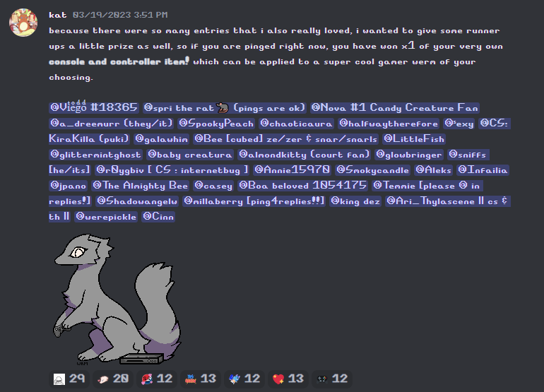Add the game controller reaction with 12
544x392 pixels.
pyautogui.click(x=332, y=379)
